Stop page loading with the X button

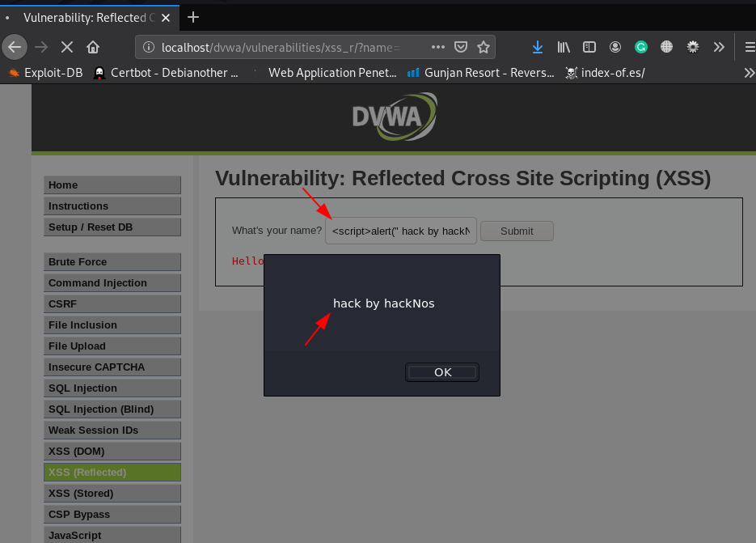[67, 47]
